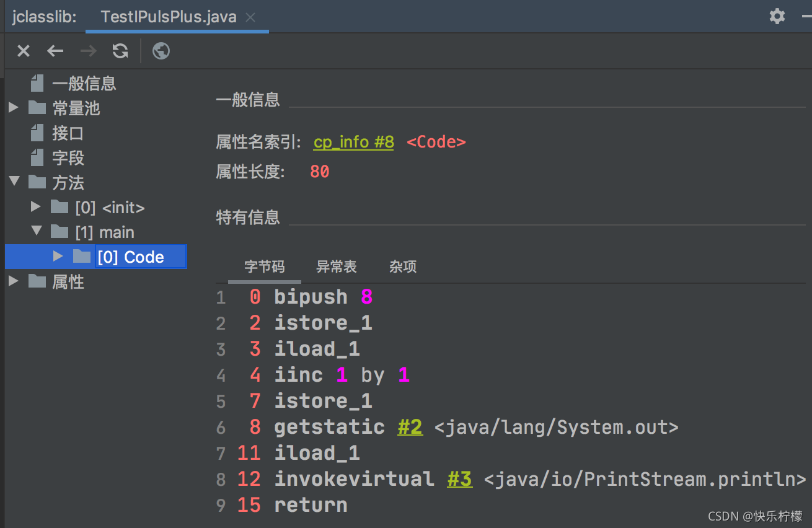Collapse the 方法 node arrow

click(x=14, y=182)
